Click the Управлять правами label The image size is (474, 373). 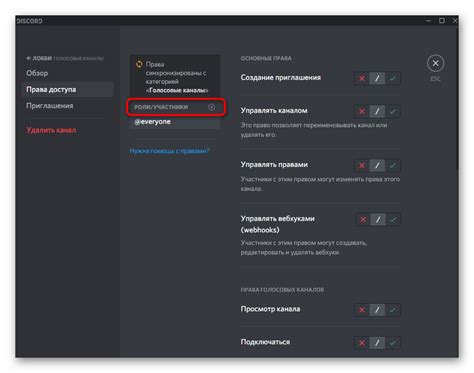click(274, 164)
